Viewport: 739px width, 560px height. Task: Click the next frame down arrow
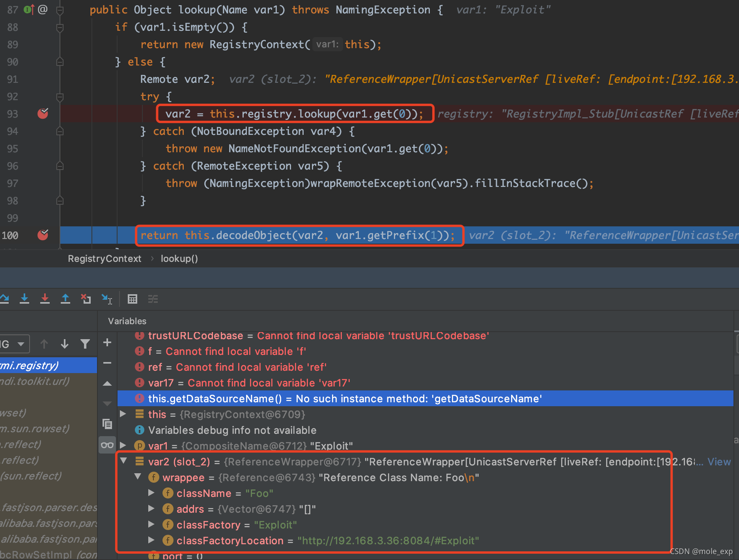tap(65, 344)
